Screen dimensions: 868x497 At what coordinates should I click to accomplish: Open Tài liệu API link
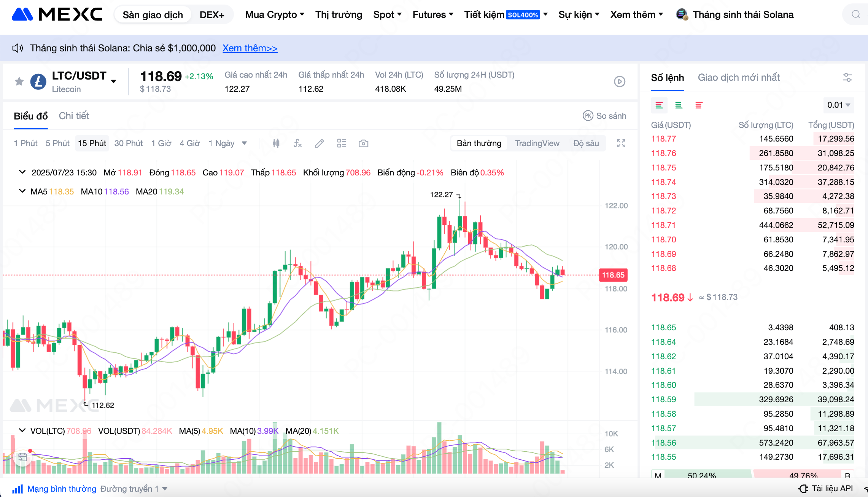832,489
